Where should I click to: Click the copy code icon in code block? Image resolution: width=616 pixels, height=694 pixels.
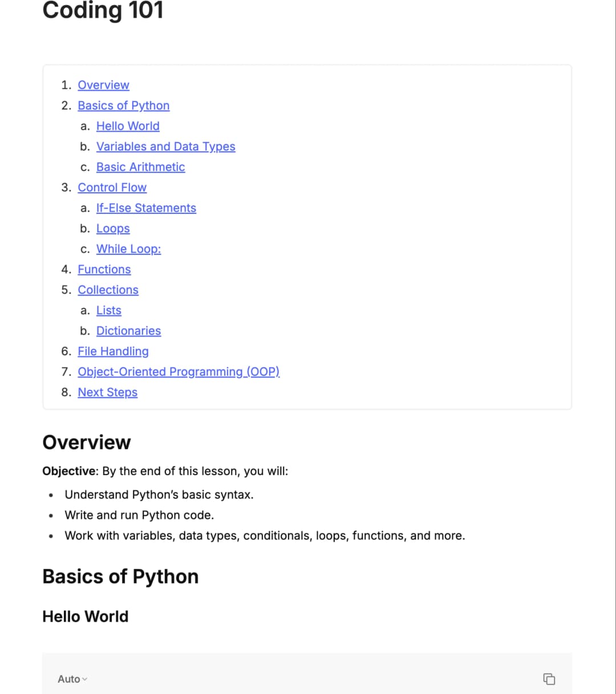click(x=549, y=679)
